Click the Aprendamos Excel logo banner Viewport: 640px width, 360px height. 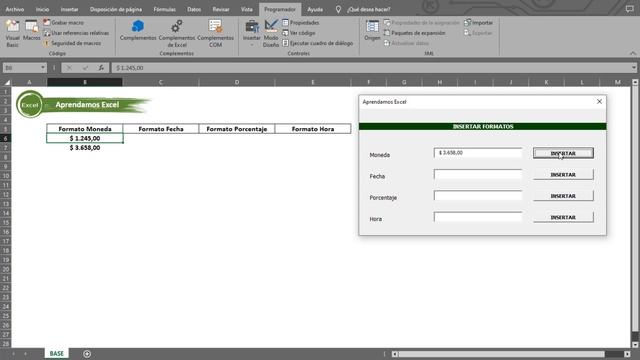83,104
